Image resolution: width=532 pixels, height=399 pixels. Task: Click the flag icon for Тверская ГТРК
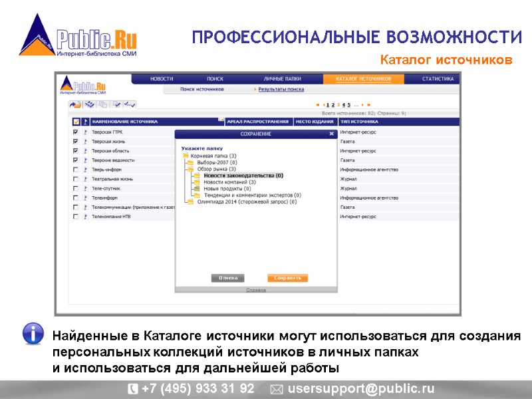pos(86,132)
